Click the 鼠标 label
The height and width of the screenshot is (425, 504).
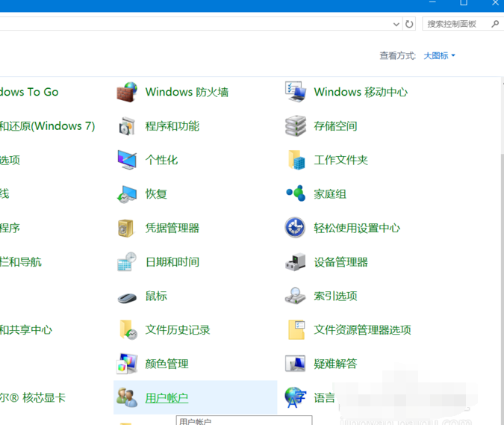point(156,296)
